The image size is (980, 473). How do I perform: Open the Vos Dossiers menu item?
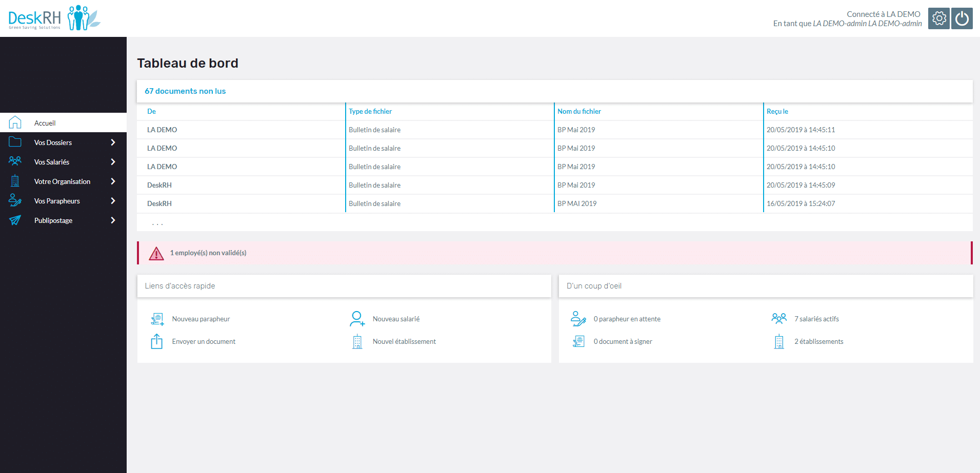(63, 142)
